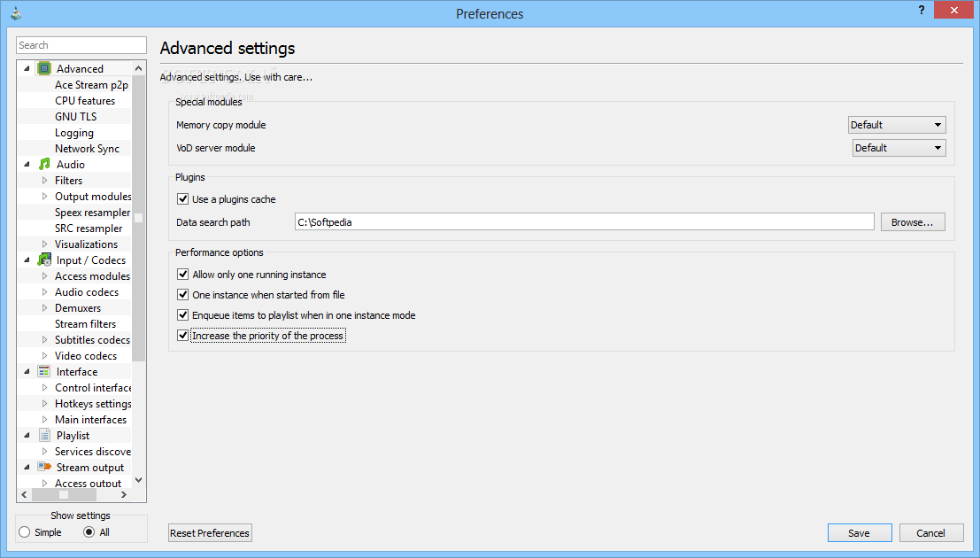
Task: Expand the Video codecs subtree
Action: click(x=44, y=355)
